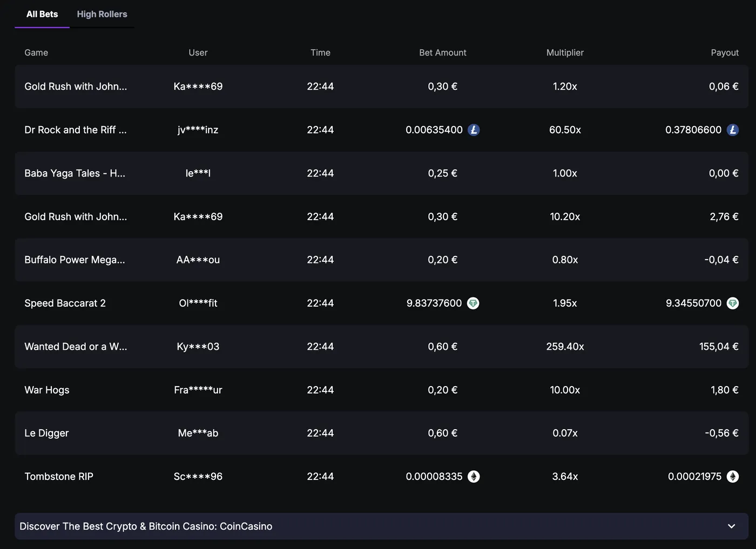This screenshot has width=756, height=549.
Task: Open Baba Yaga Tales game entry
Action: coord(75,173)
